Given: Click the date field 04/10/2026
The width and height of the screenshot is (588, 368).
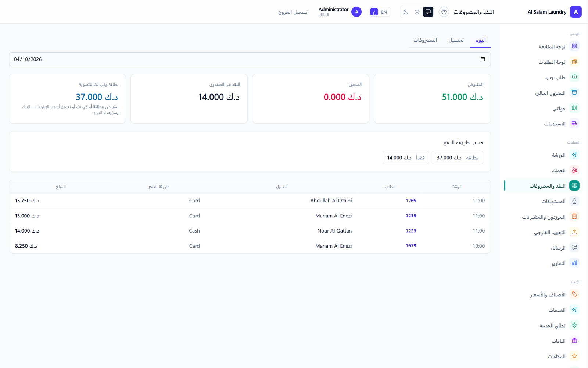Looking at the screenshot, I should (x=250, y=59).
